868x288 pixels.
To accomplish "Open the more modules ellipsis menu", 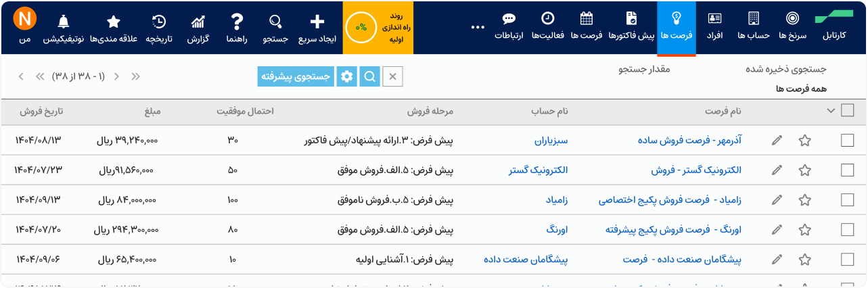I will click(x=478, y=28).
